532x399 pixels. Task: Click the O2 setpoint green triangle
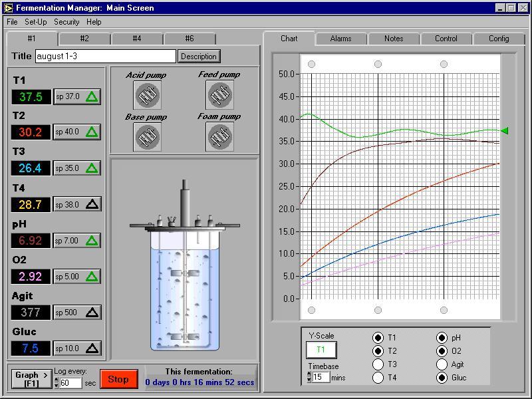pyautogui.click(x=92, y=277)
